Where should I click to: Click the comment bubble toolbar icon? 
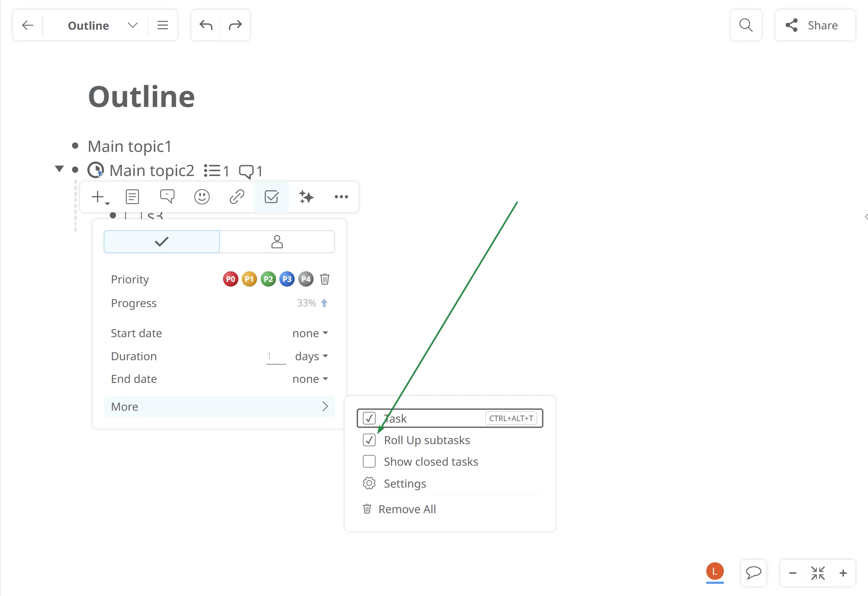167,197
